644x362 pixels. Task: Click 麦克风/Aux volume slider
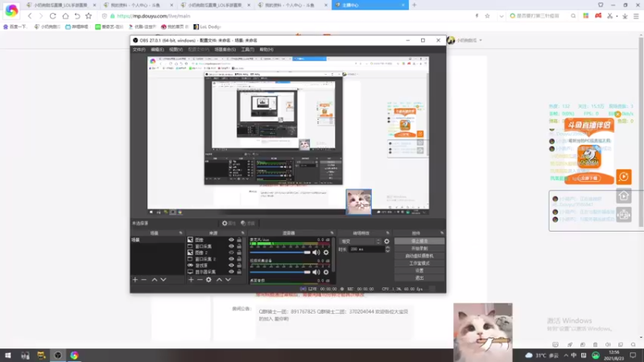[280, 253]
